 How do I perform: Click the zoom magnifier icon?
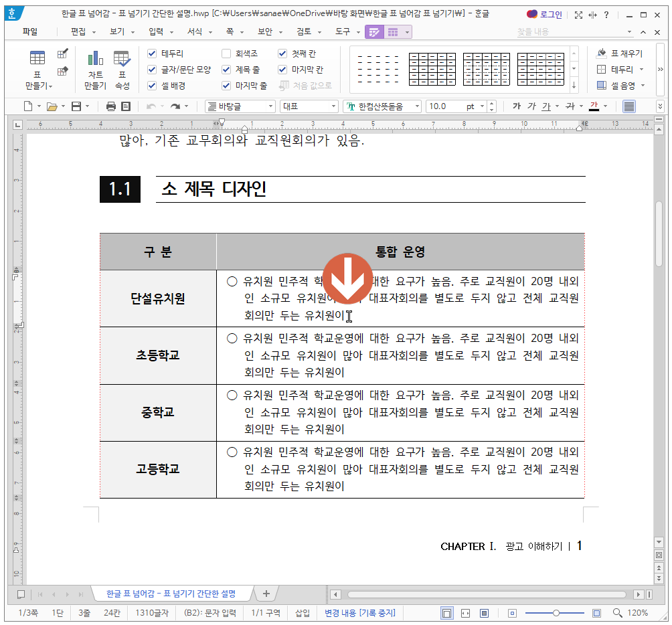(x=617, y=613)
